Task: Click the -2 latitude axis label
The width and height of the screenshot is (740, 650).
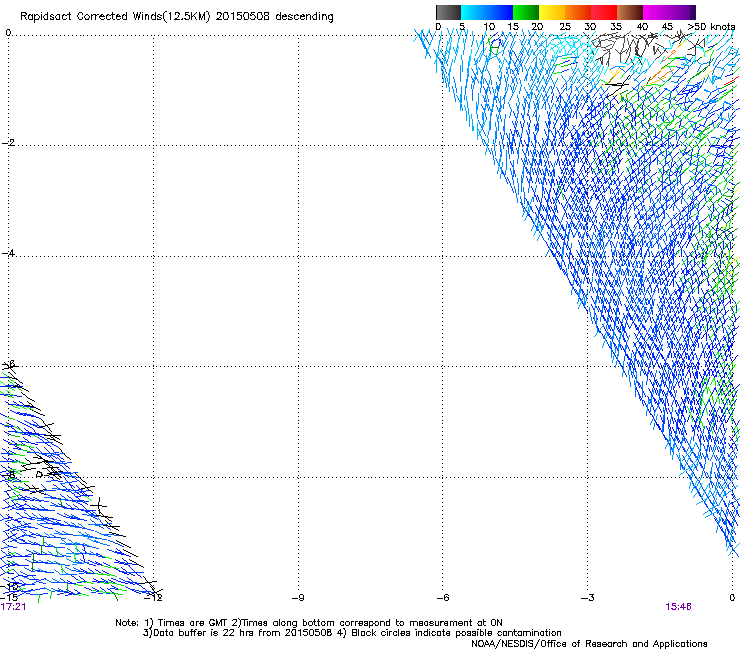Action: tap(8, 143)
